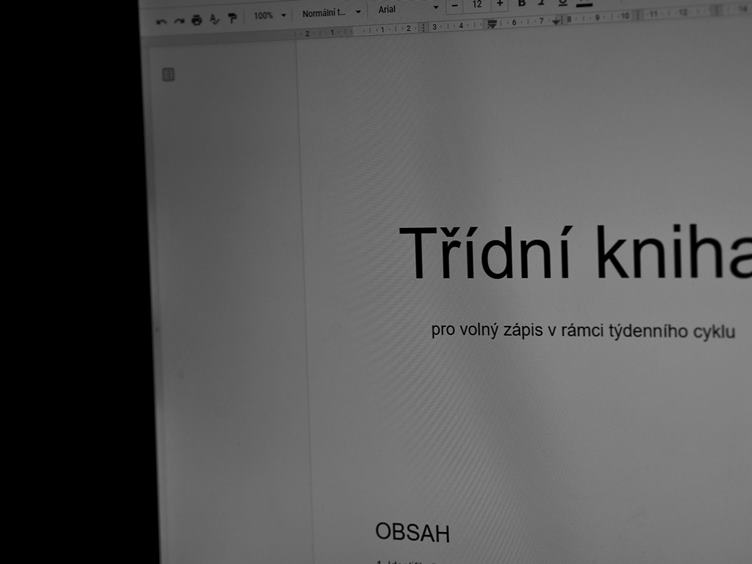The image size is (752, 564).
Task: Click the Třídní kniha title text
Action: pos(576,253)
